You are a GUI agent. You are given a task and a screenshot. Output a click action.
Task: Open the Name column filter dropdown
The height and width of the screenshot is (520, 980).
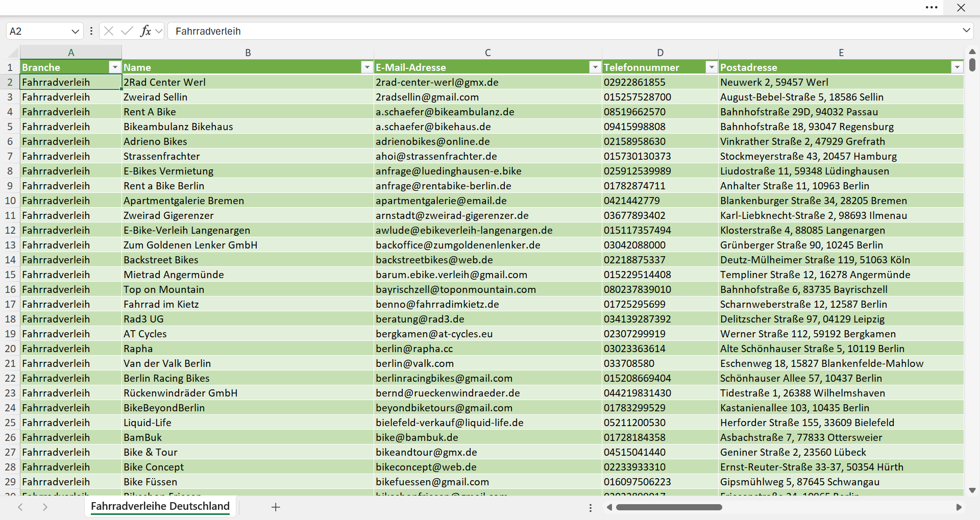pos(367,67)
